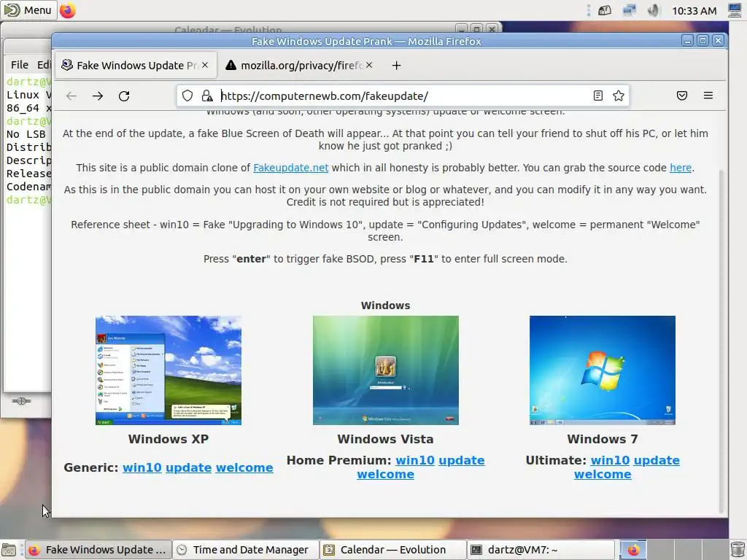Minimize the Firefox window
747x560 pixels.
687,41
